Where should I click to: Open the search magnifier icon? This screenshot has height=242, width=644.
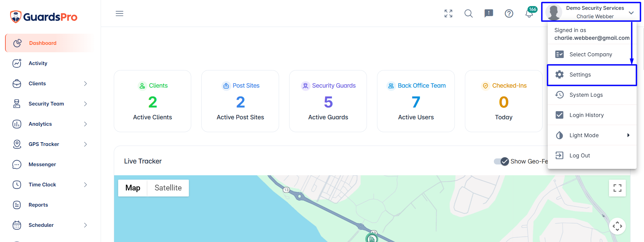(x=469, y=13)
